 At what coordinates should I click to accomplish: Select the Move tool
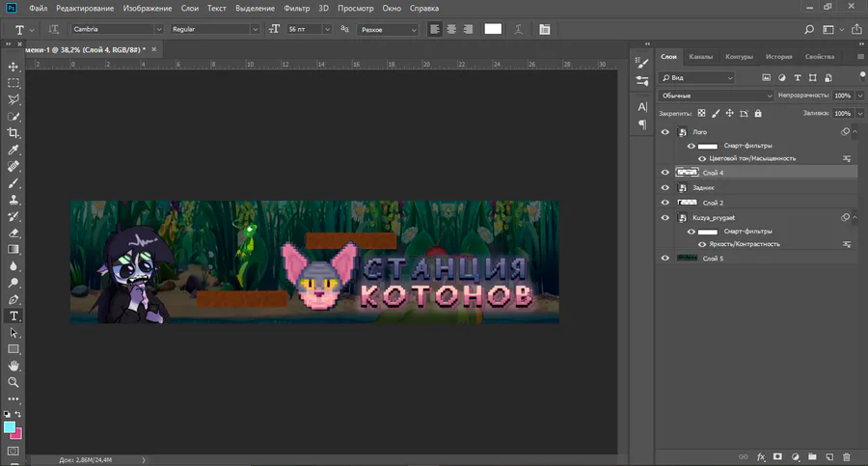click(14, 67)
